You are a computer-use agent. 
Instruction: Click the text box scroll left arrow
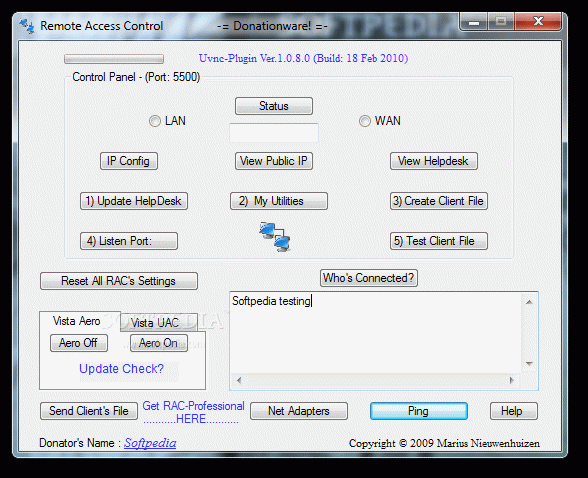click(x=239, y=381)
